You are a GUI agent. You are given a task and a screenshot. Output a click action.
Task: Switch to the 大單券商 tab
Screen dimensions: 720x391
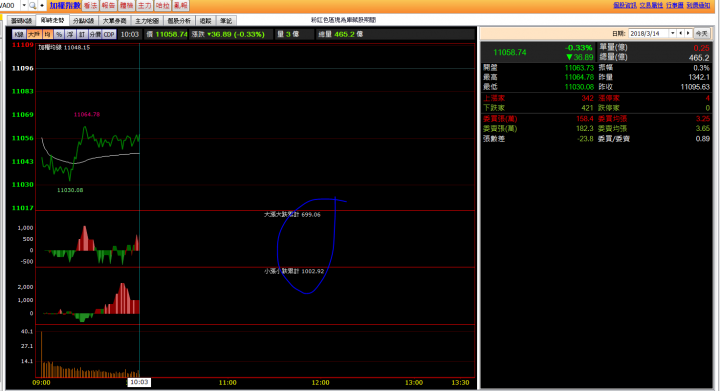[x=114, y=21]
